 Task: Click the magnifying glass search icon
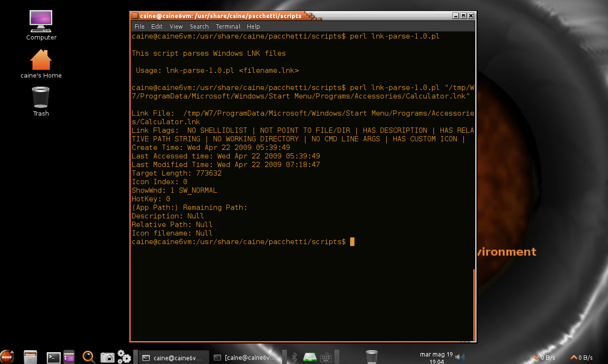(88, 357)
